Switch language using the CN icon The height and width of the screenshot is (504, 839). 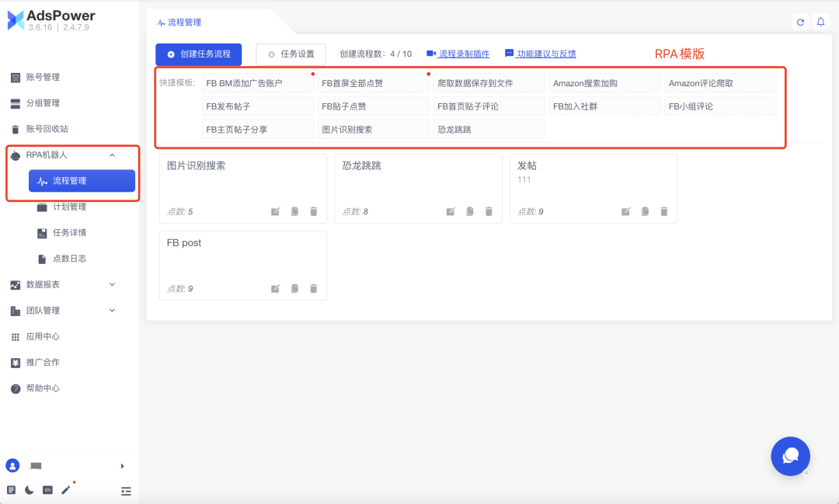point(47,490)
